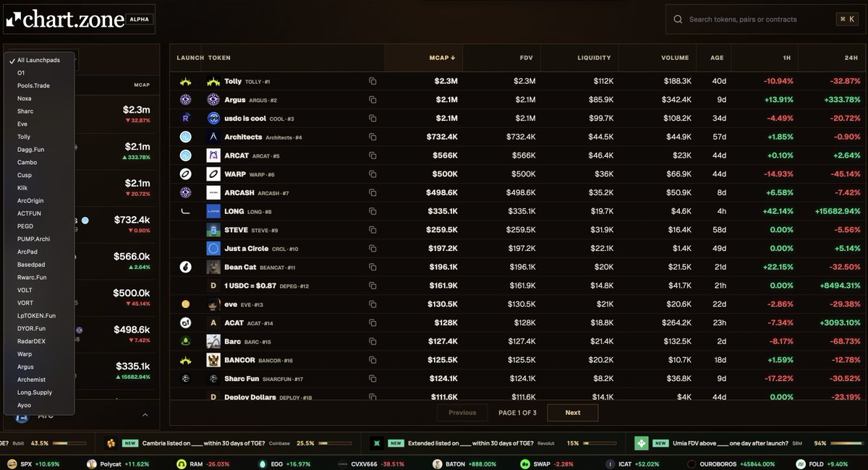Select RadarDEX launchpad option
This screenshot has width=868, height=470.
click(38, 341)
